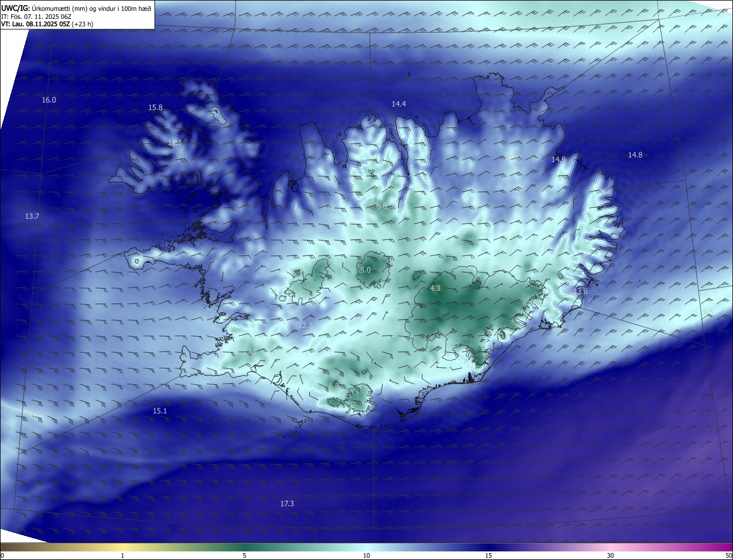Click the valid time line 'VT: Lau. 08.11.2025 05Z'
The image size is (733, 560).
[35, 24]
